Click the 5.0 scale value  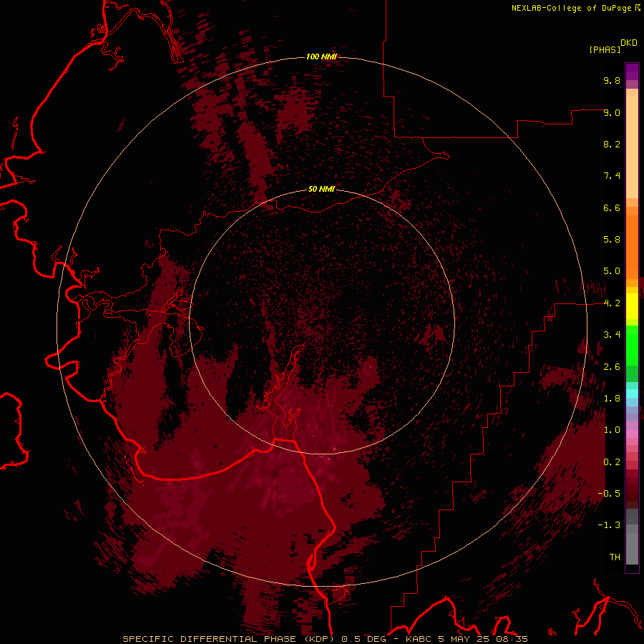coord(612,271)
